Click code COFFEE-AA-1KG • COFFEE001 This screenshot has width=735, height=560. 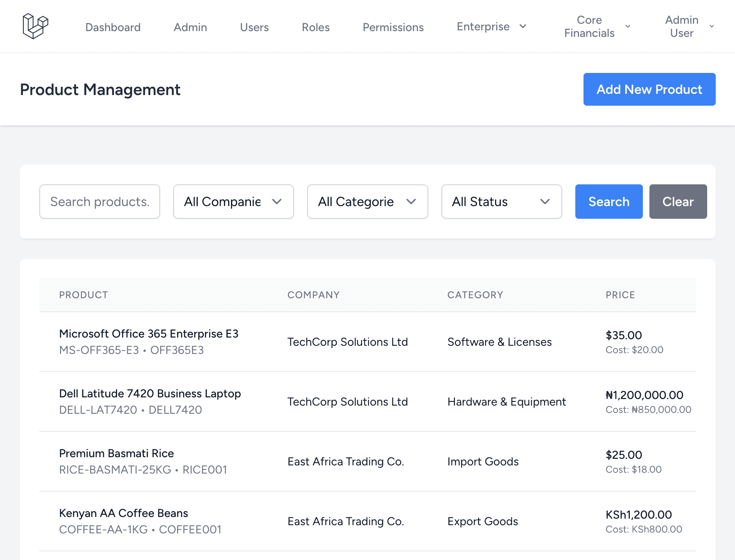click(140, 529)
